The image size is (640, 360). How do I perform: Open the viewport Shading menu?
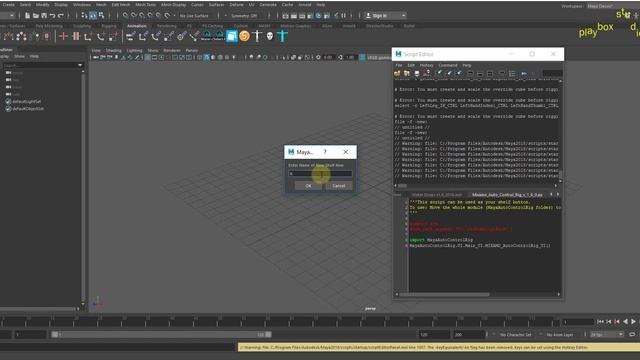113,51
